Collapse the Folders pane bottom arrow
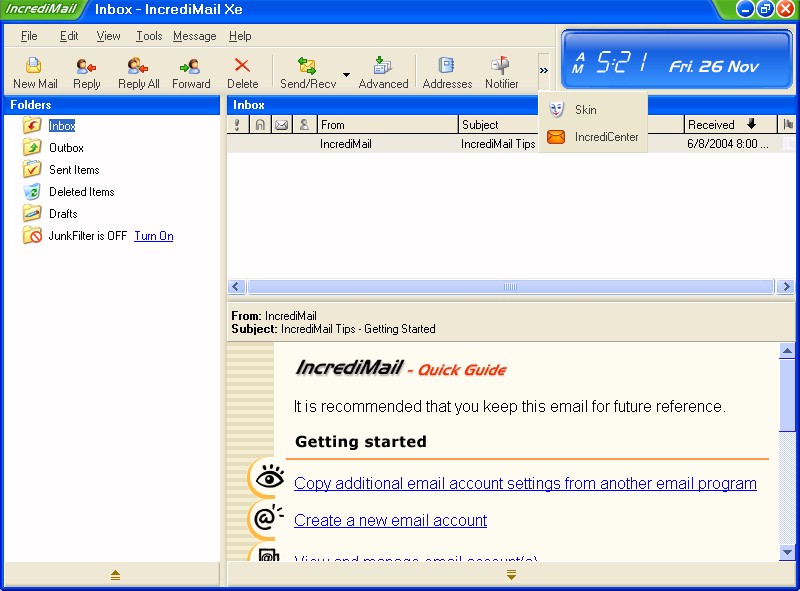This screenshot has width=800, height=591. (114, 575)
